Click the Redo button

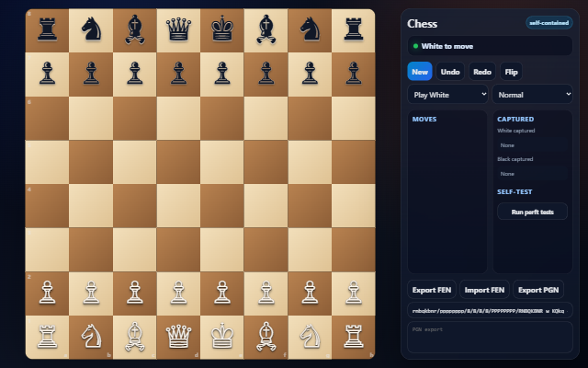pyautogui.click(x=482, y=72)
